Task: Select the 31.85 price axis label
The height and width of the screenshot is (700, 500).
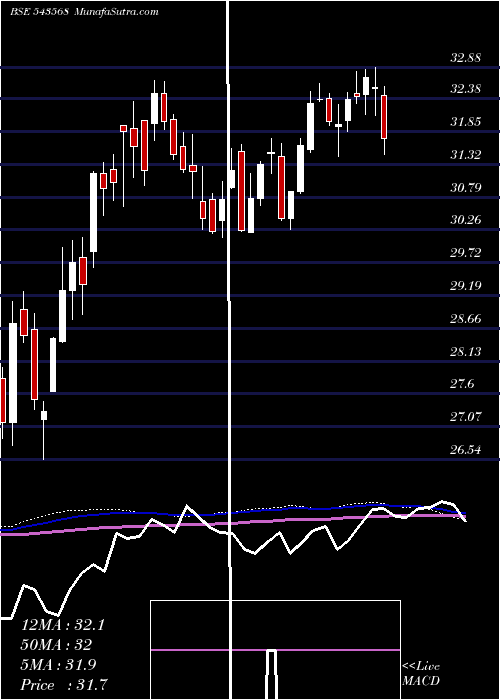Action: click(x=466, y=122)
